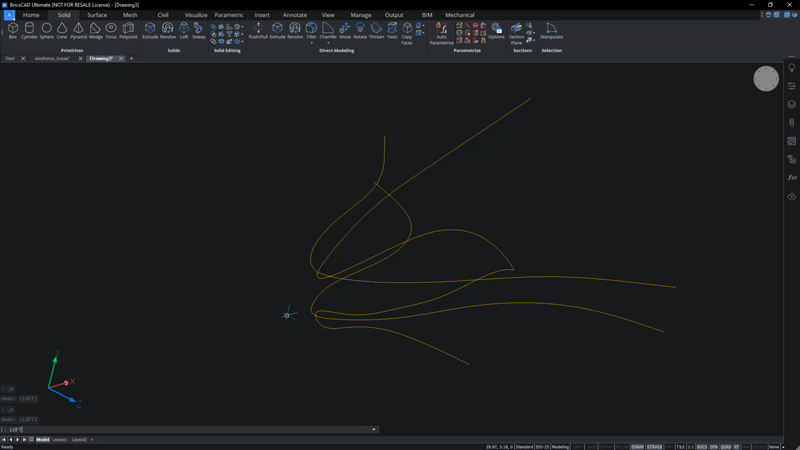Open the Home ribbon tab

31,15
